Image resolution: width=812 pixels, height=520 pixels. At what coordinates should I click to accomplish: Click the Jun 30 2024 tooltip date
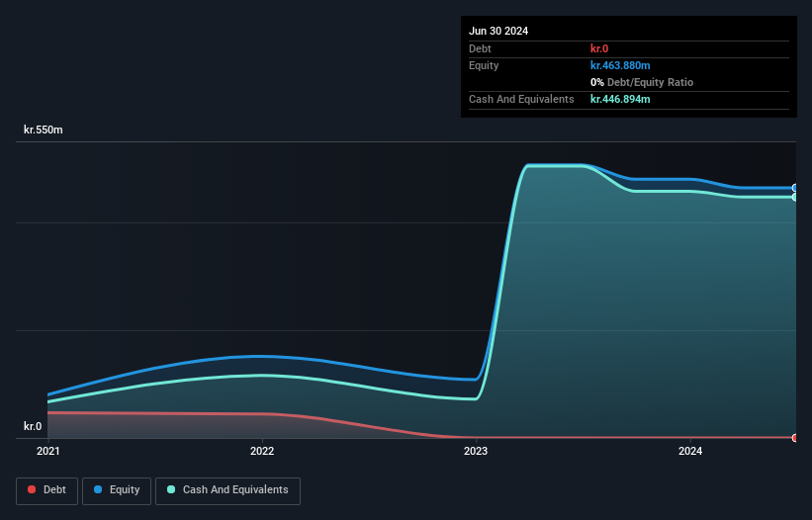click(498, 31)
